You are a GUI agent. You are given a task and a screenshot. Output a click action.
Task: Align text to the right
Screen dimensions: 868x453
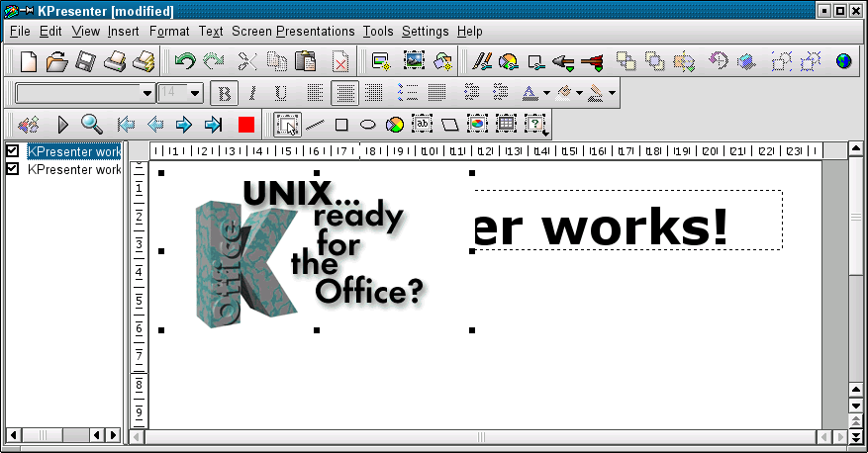tap(374, 93)
